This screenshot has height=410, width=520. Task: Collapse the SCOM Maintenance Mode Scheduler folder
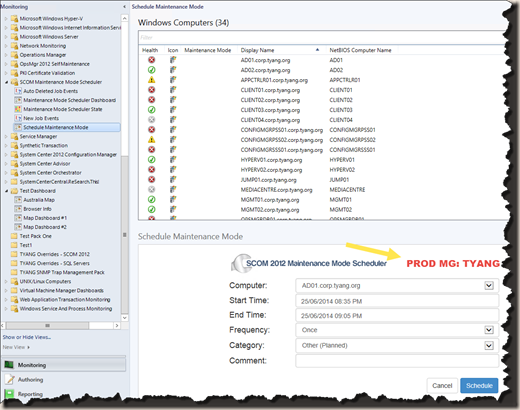point(6,82)
